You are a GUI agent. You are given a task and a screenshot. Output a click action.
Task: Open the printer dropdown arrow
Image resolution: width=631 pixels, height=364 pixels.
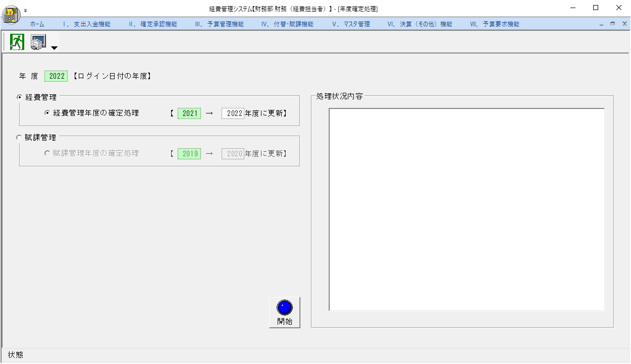click(x=54, y=47)
